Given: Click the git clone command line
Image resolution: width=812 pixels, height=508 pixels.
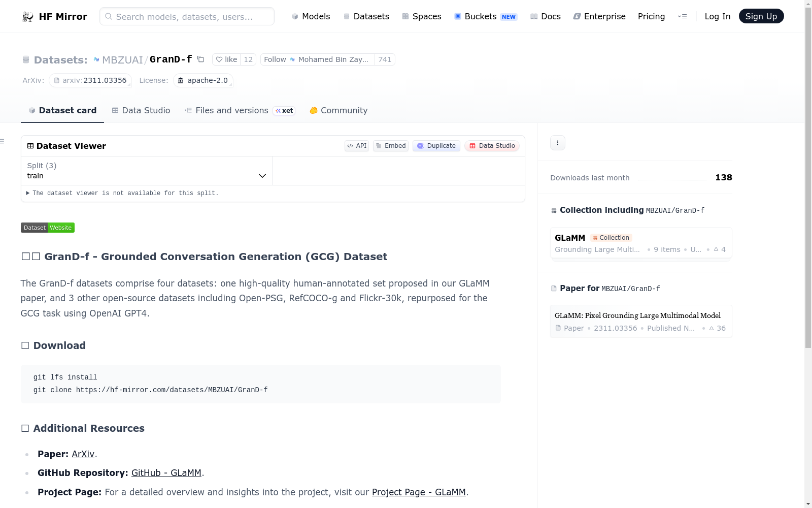Looking at the screenshot, I should tap(151, 390).
